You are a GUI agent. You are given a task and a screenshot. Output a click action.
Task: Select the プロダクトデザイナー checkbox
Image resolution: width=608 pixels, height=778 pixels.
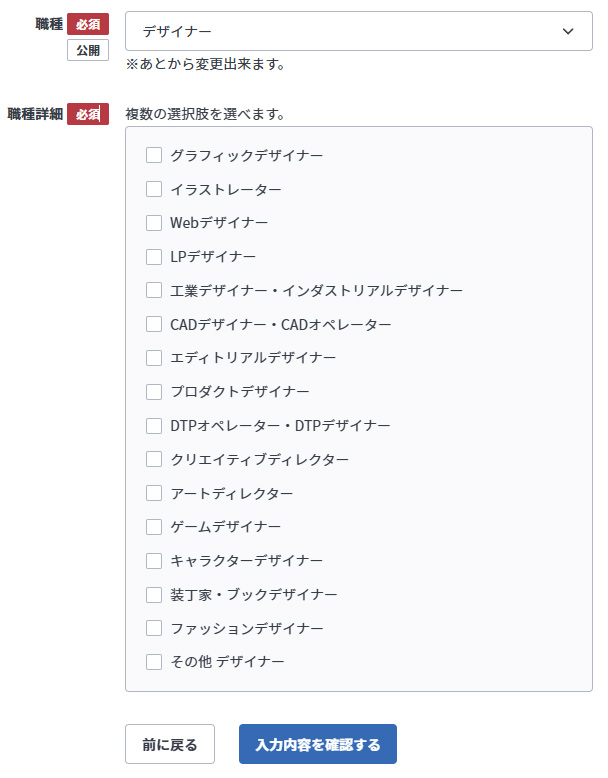click(x=154, y=392)
